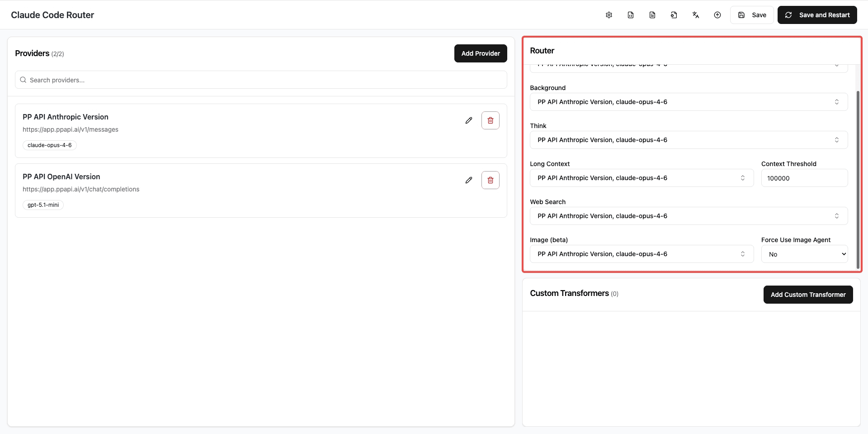Click the Add Custom Transformer button
This screenshot has height=434, width=868.
pos(808,294)
